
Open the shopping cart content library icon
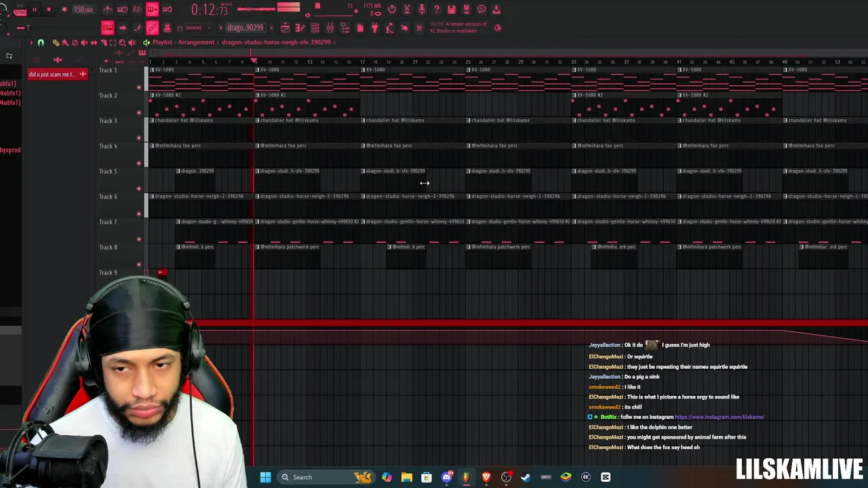point(419,28)
